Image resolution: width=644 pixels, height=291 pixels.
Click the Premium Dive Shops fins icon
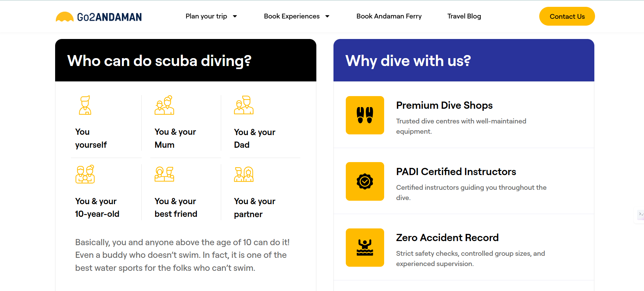[365, 115]
